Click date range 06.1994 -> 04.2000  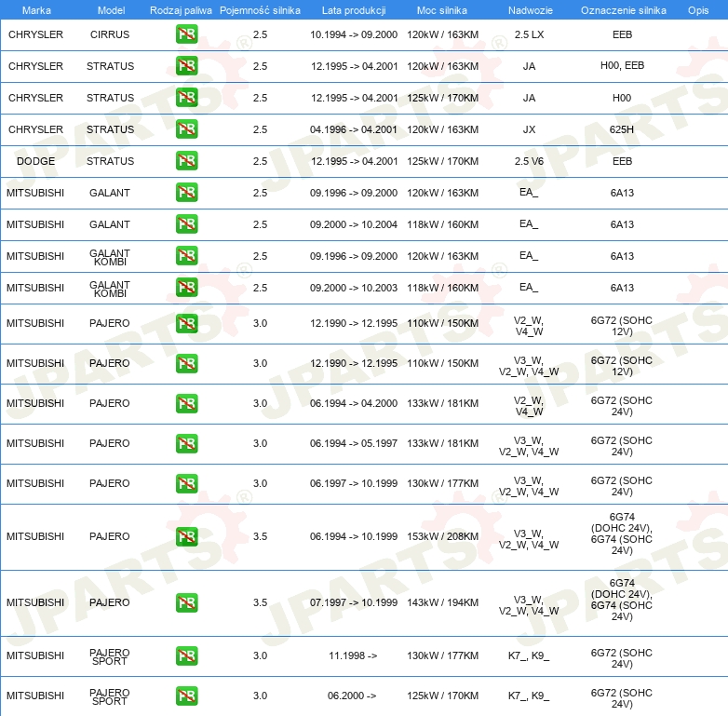tap(354, 403)
